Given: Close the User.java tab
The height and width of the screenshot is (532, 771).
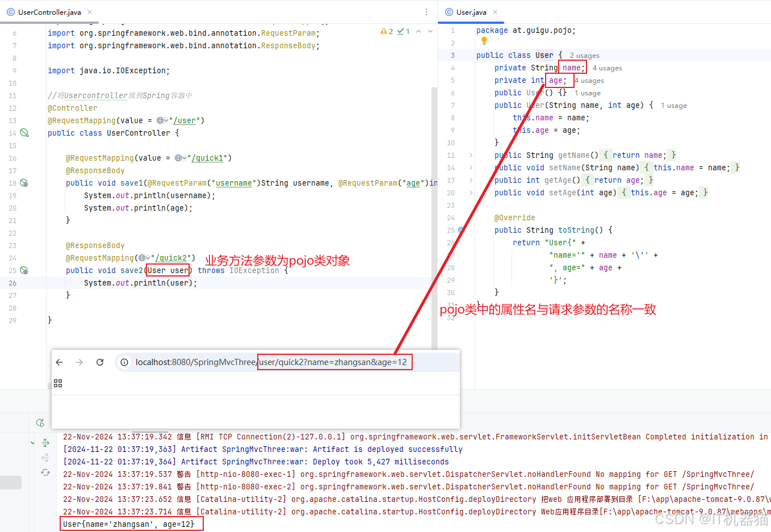Looking at the screenshot, I should coord(495,12).
